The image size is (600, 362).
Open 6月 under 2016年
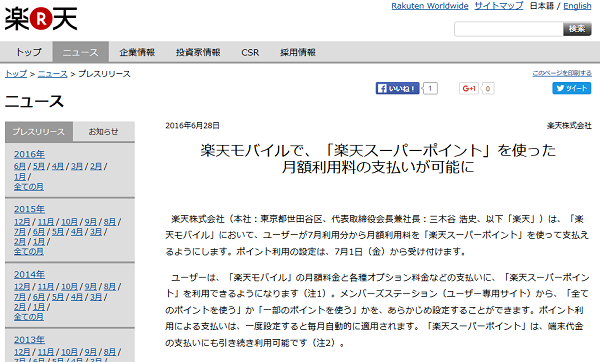pyautogui.click(x=20, y=166)
